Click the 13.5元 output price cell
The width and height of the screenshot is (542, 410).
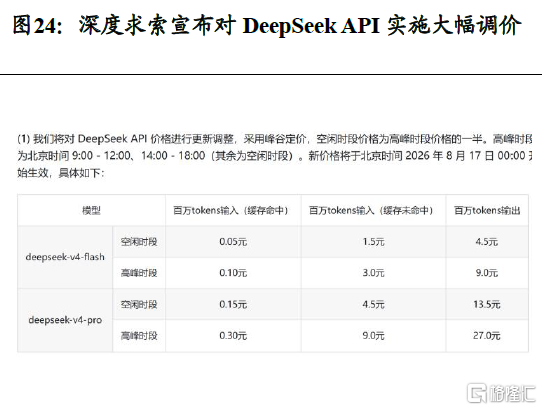[487, 304]
